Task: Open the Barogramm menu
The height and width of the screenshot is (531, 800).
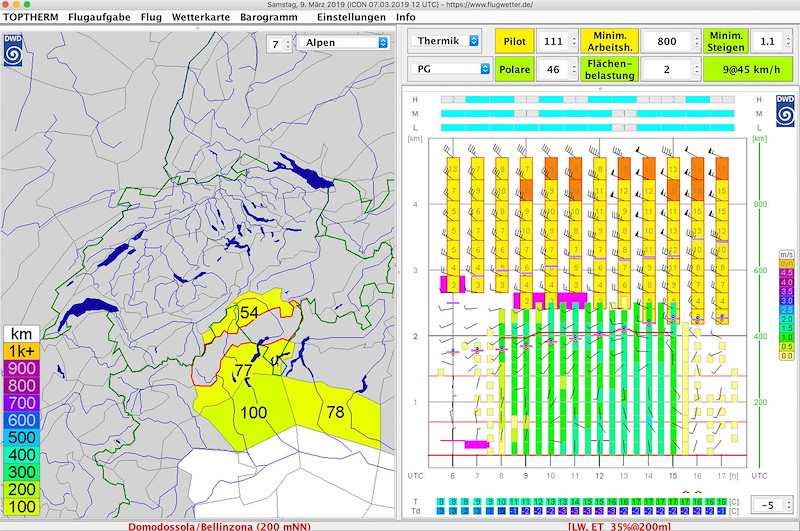Action: (x=269, y=17)
